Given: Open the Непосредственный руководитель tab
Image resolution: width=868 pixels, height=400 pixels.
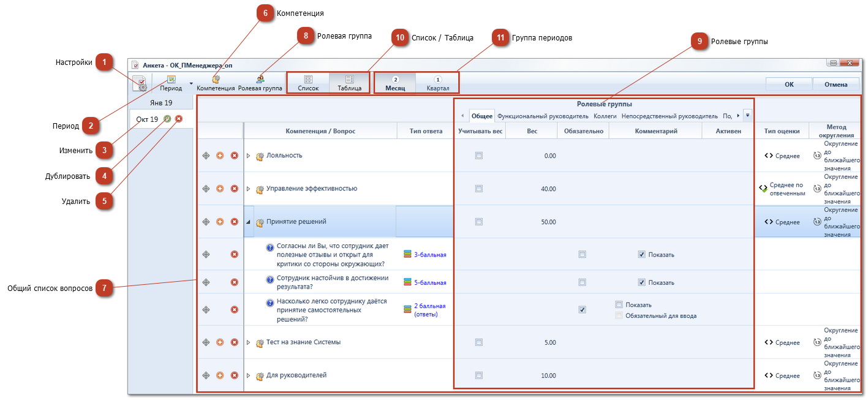Looking at the screenshot, I should click(x=669, y=116).
